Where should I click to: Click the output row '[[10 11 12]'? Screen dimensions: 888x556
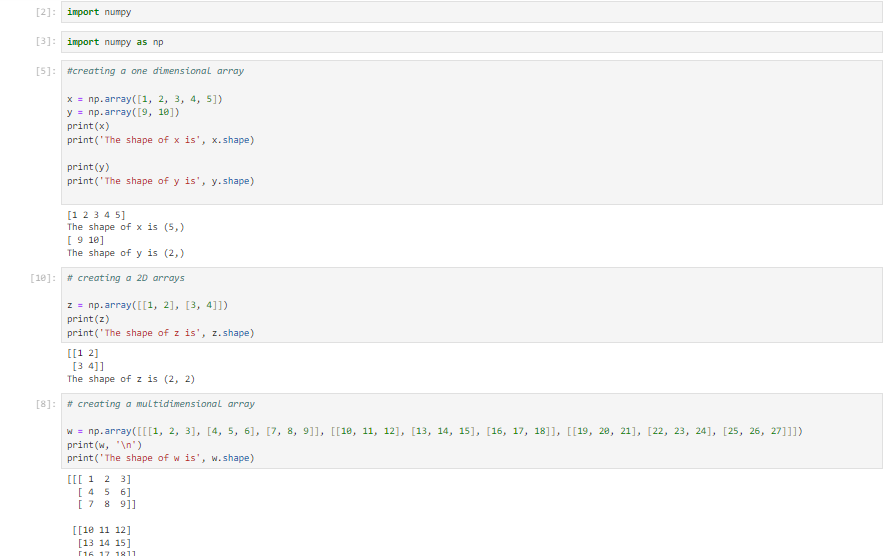coord(101,531)
